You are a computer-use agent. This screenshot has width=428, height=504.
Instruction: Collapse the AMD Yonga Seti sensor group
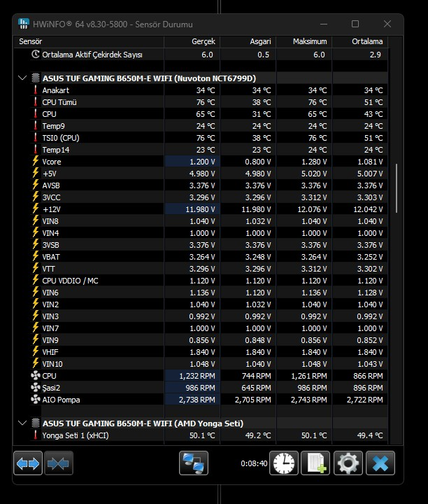pos(22,423)
